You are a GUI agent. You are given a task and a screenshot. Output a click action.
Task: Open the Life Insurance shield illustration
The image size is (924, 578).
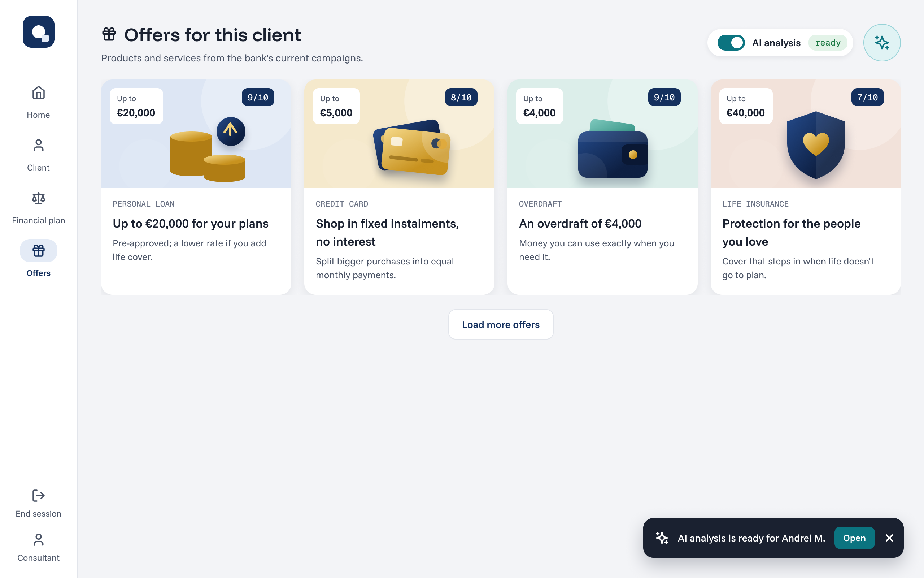816,145
